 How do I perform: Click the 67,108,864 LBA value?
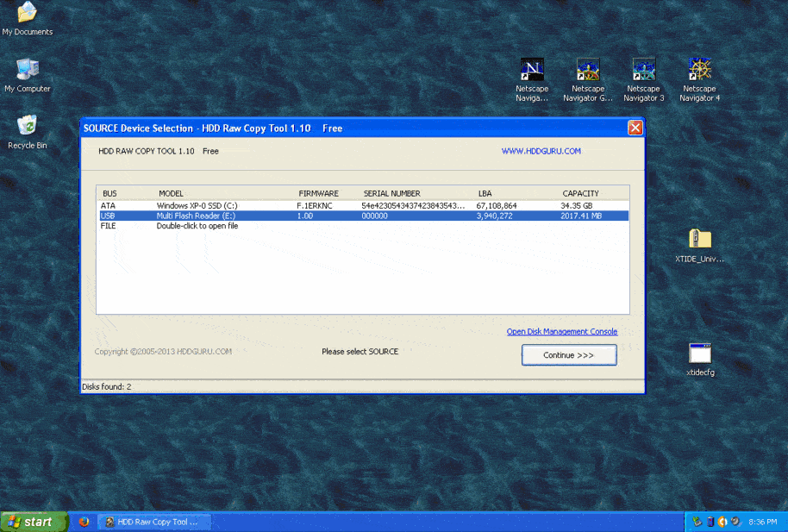coord(497,206)
